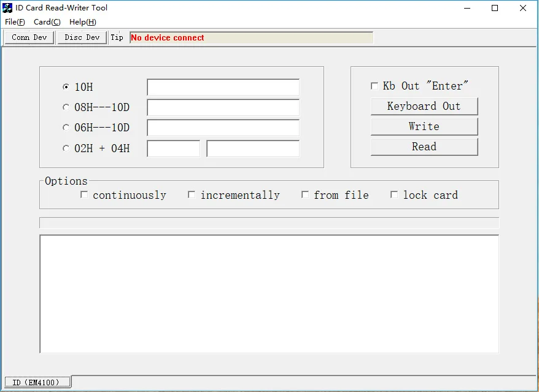This screenshot has width=539, height=392.
Task: Enable the incrementally option
Action: coord(192,195)
